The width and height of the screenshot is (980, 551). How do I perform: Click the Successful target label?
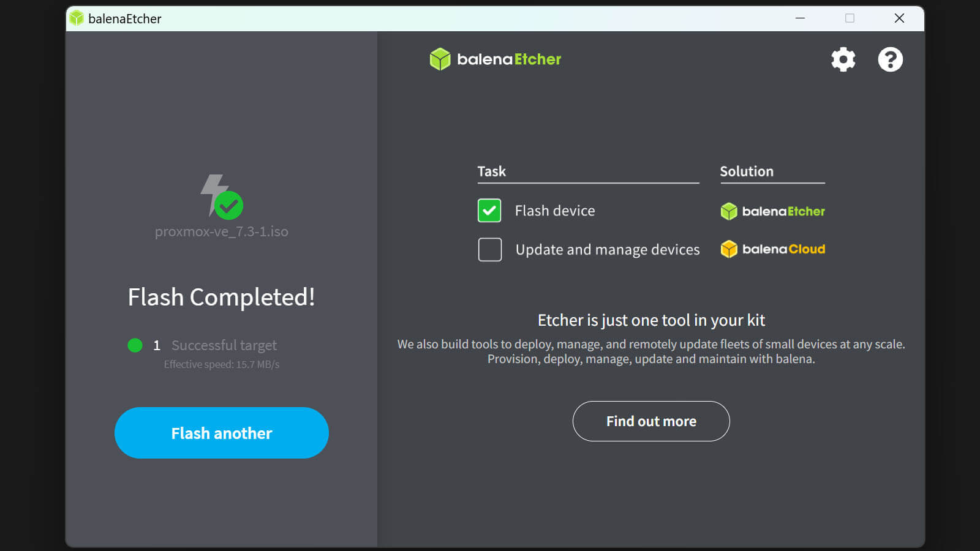tap(224, 345)
